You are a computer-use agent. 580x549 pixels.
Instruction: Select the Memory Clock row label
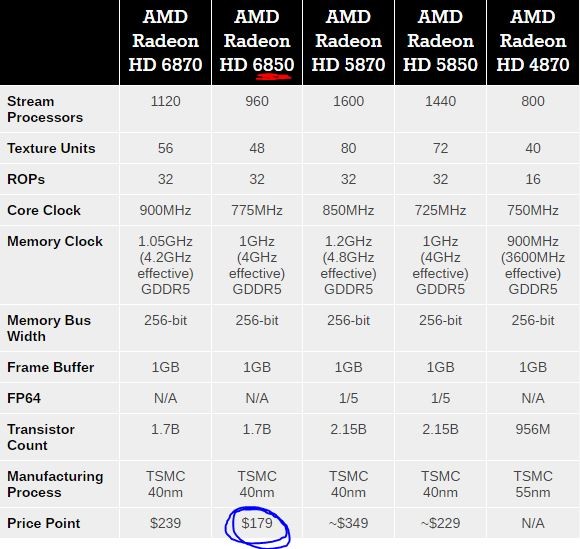point(55,241)
